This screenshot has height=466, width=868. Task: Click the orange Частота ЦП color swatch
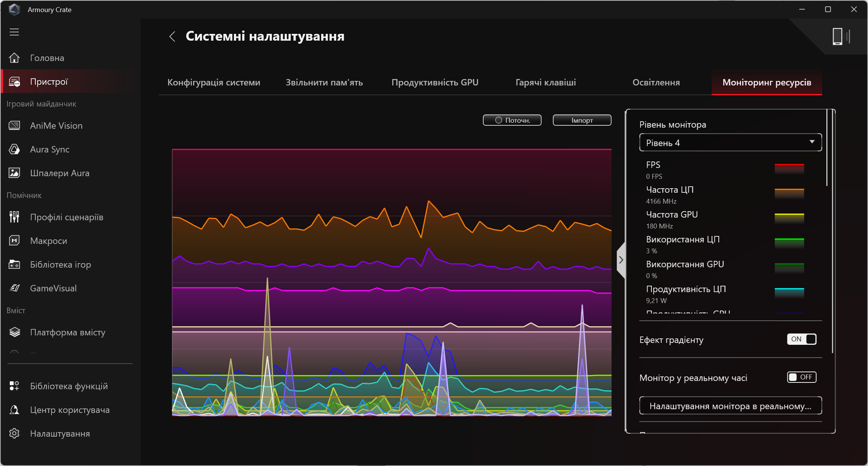[789, 193]
